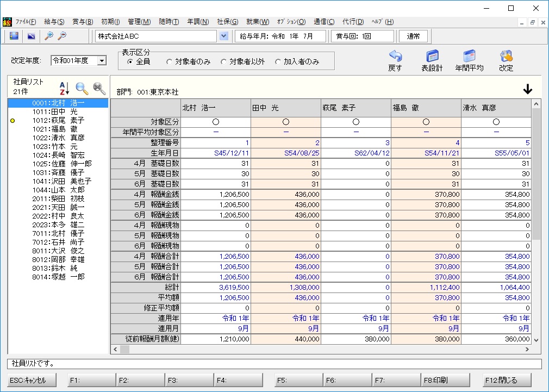Select employee 7012:石井 尚子 in list
Screen dimensions: 549x392
(58, 242)
